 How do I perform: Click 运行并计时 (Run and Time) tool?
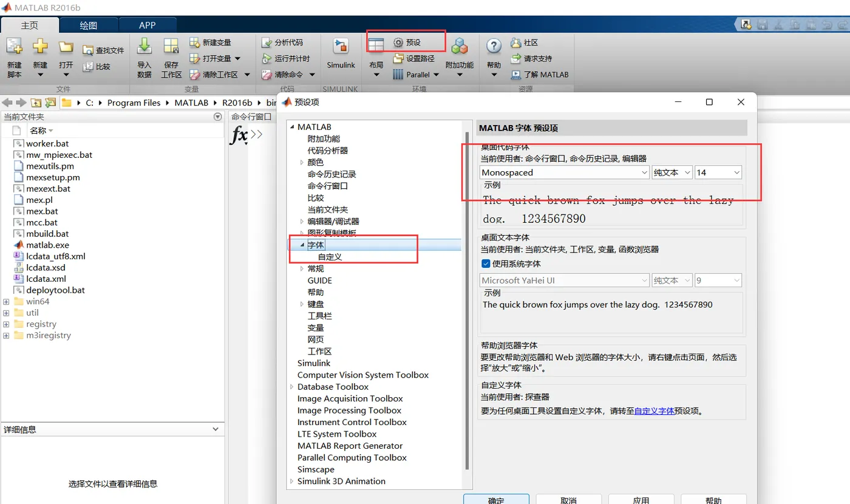click(286, 59)
